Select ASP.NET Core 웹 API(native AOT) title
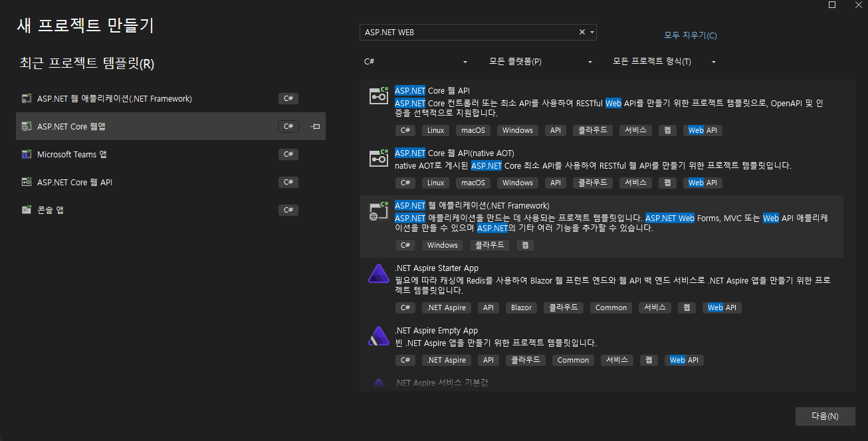The image size is (868, 441). pos(454,153)
